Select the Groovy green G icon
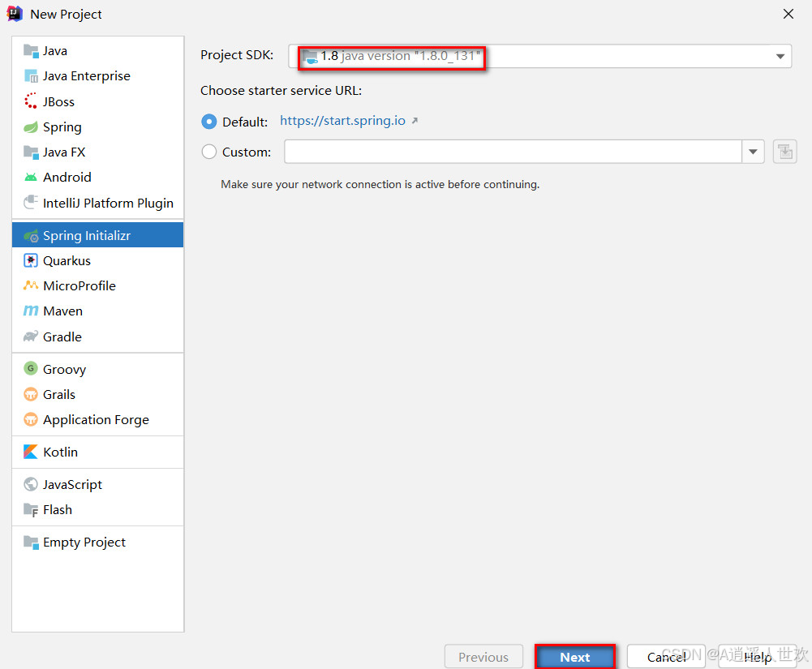The image size is (812, 669). click(x=31, y=369)
